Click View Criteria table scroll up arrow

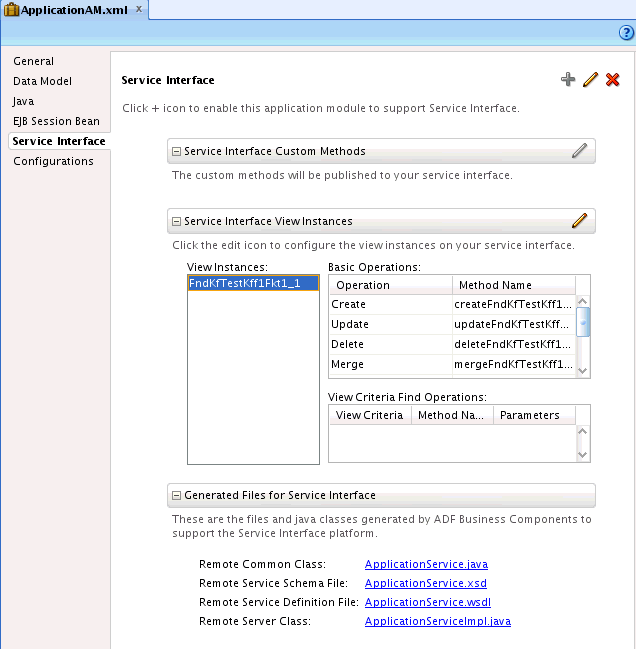tap(583, 431)
